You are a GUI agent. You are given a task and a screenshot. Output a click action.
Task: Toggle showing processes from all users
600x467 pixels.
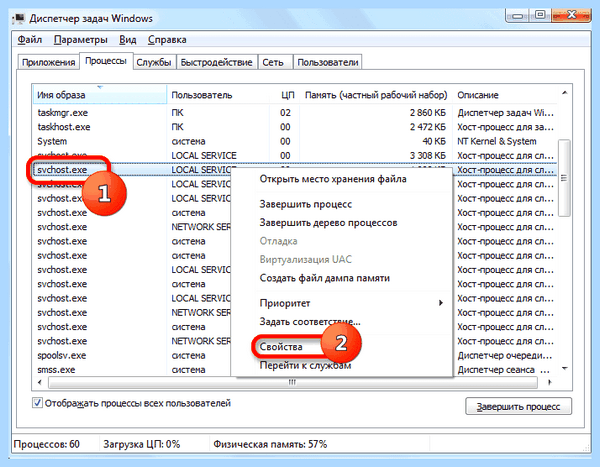pos(37,403)
